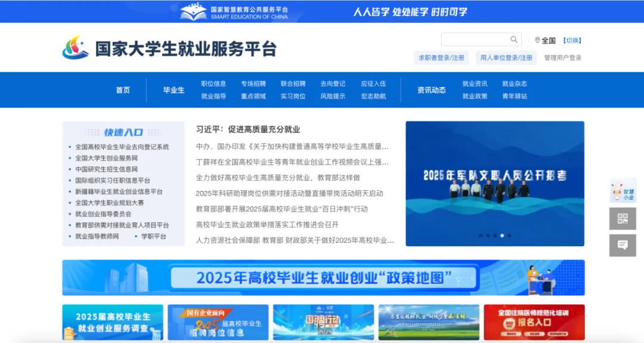
Task: Open 青年驿站 menu item
Action: tap(515, 96)
